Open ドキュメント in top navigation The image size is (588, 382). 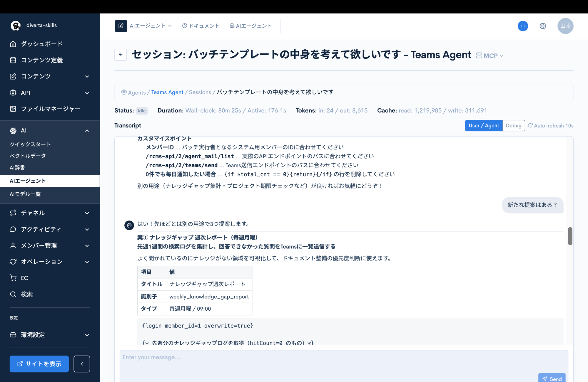point(201,26)
